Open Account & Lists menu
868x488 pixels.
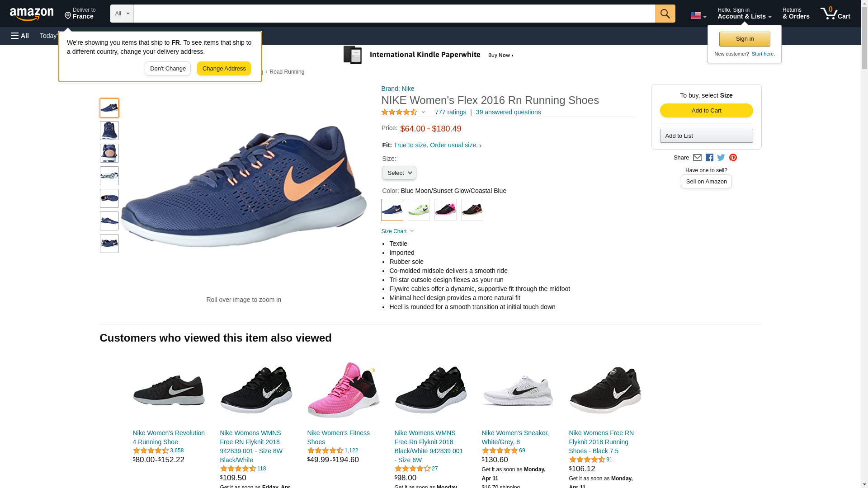click(x=744, y=14)
